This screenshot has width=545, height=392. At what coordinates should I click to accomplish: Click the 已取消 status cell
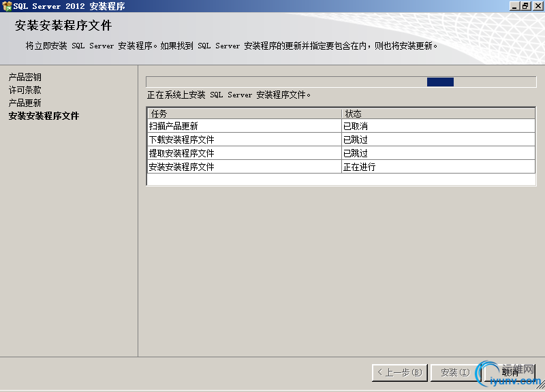click(438, 126)
